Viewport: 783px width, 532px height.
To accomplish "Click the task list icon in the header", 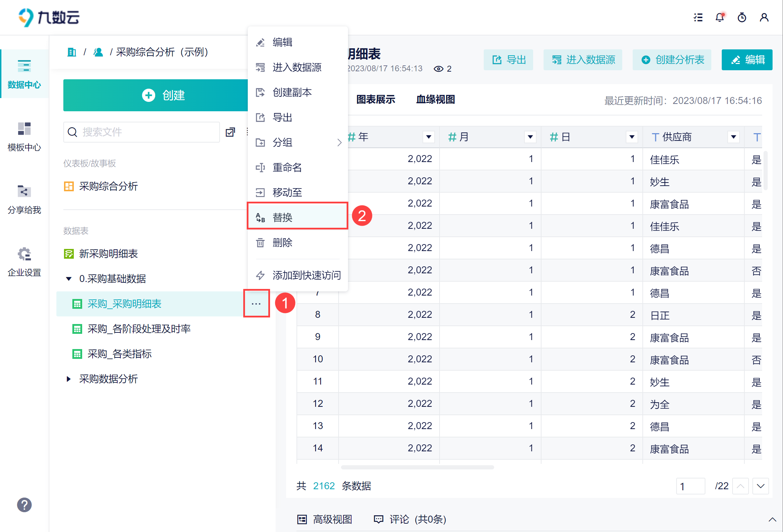I will (698, 17).
